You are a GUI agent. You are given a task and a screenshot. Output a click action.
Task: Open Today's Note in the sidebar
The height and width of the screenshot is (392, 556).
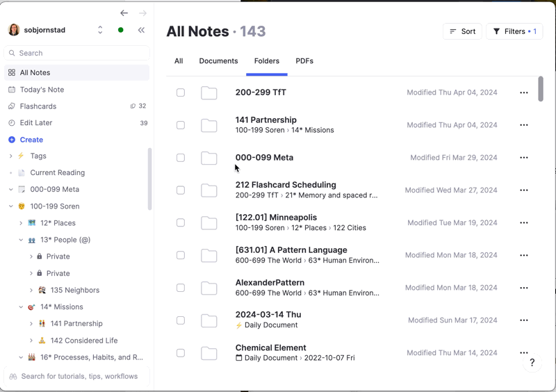[x=42, y=90]
